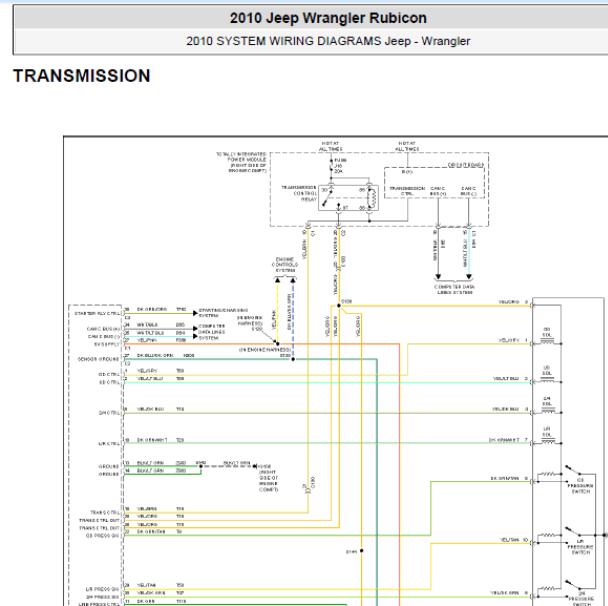Click the 'OD SOL' solenoid label
608x606 pixels.
pos(547,332)
